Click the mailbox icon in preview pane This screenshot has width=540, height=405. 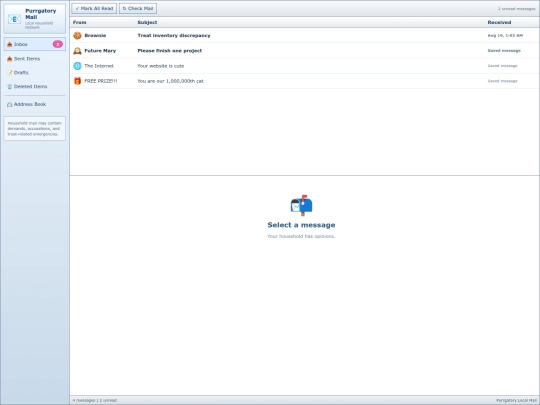[x=301, y=205]
